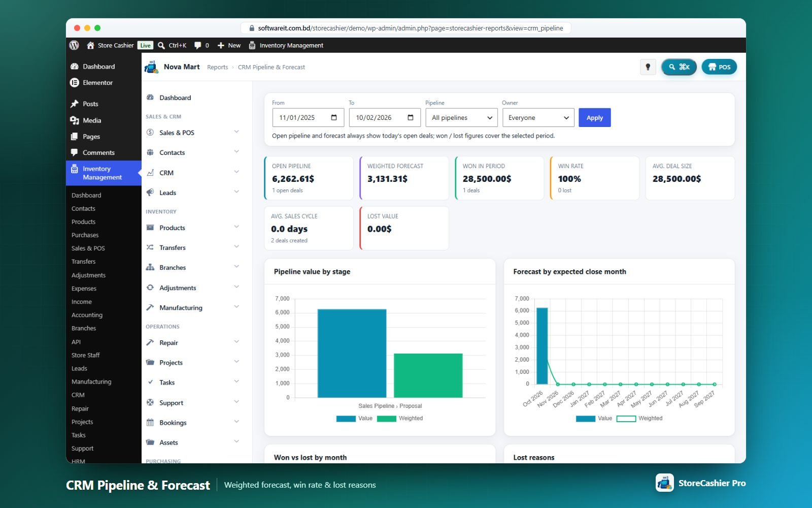
Task: Open the Pipeline dropdown showing All pipelines
Action: point(462,117)
